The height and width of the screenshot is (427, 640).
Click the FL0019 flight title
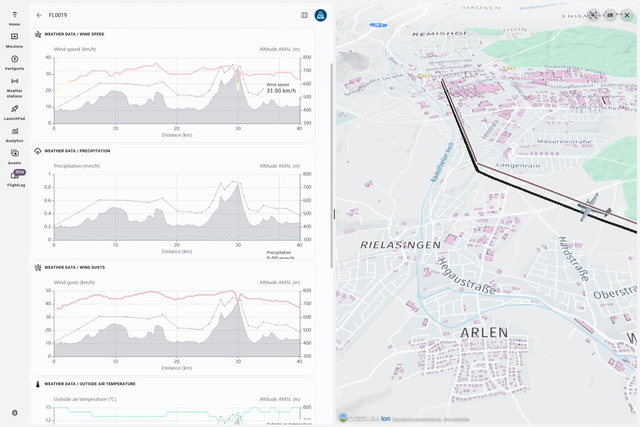58,15
